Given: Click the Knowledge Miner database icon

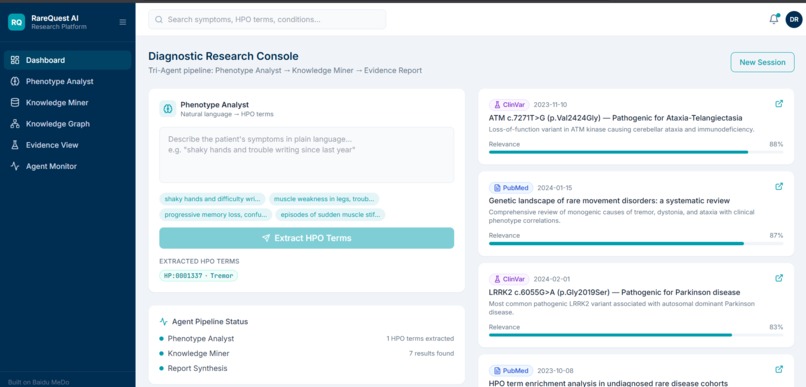Looking at the screenshot, I should pos(15,103).
